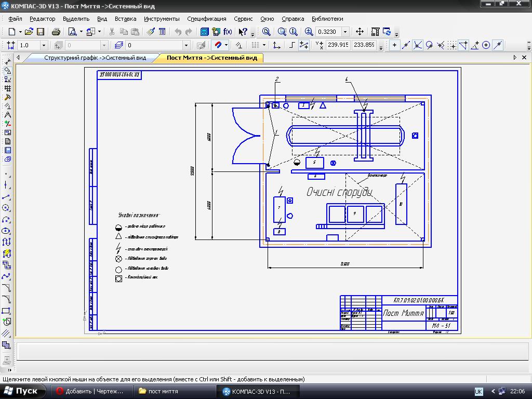Image resolution: width=532 pixels, height=399 pixels.
Task: Save the drawing with the floppy disk icon
Action: tap(41, 32)
